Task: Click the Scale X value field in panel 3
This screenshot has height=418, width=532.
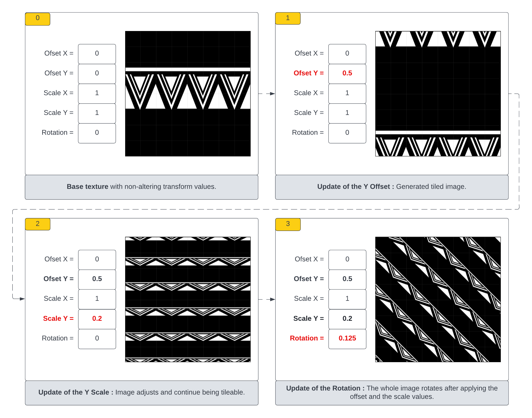Action: click(347, 299)
